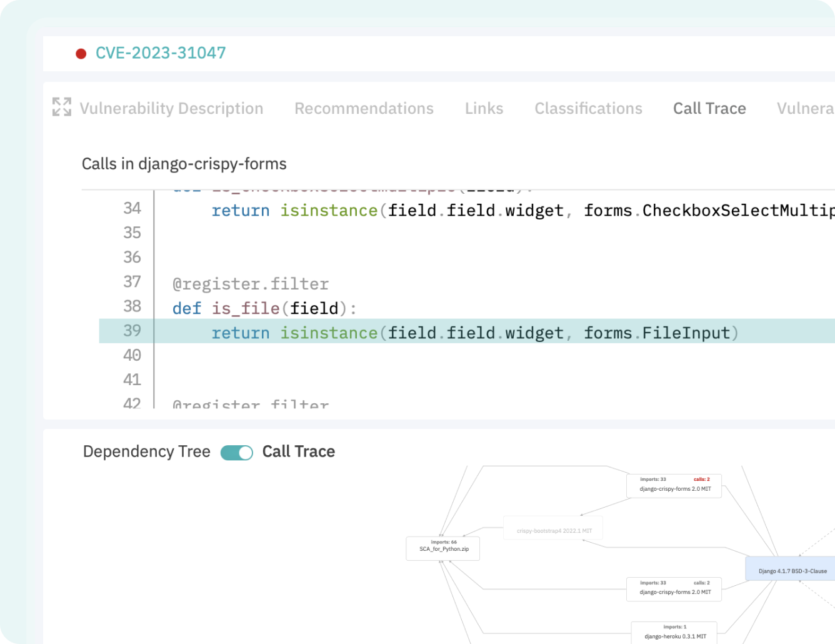Click the expand fullscreen icon beside Vulnerability Description
Image resolution: width=835 pixels, height=644 pixels.
[x=62, y=107]
